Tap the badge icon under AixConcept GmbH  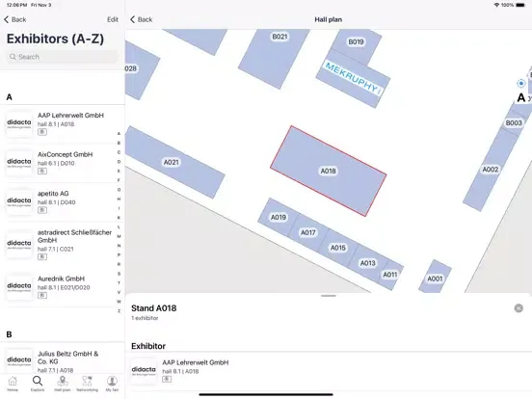click(x=42, y=171)
